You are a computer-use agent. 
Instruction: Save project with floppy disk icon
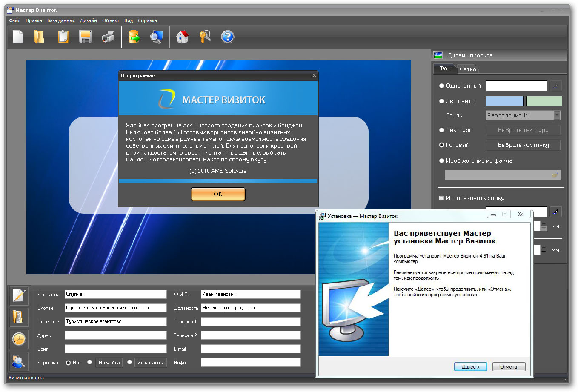86,37
